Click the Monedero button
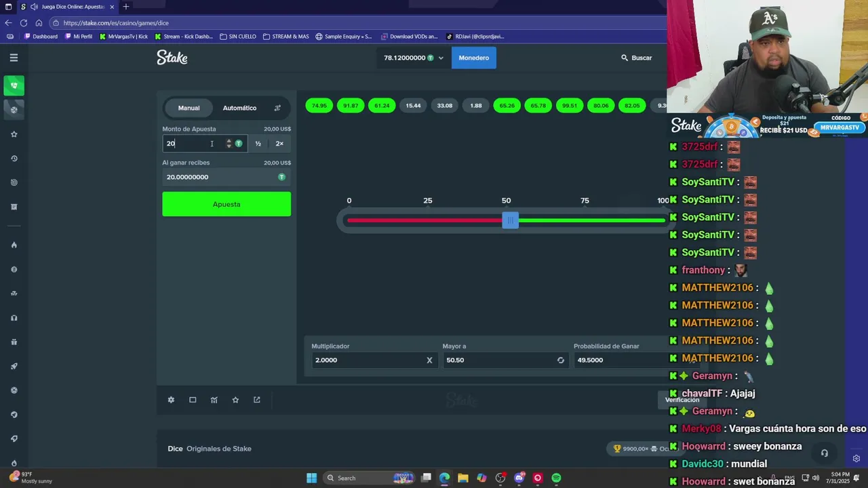Screen dimensions: 868x488 [473, 58]
